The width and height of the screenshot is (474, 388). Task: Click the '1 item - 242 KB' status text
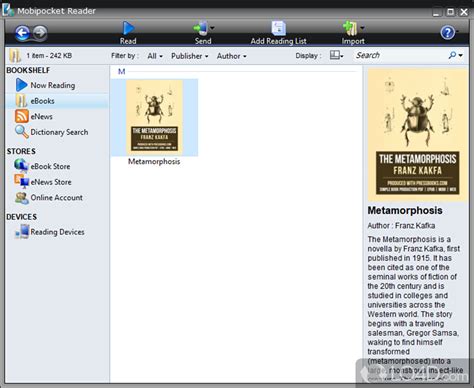pos(49,56)
